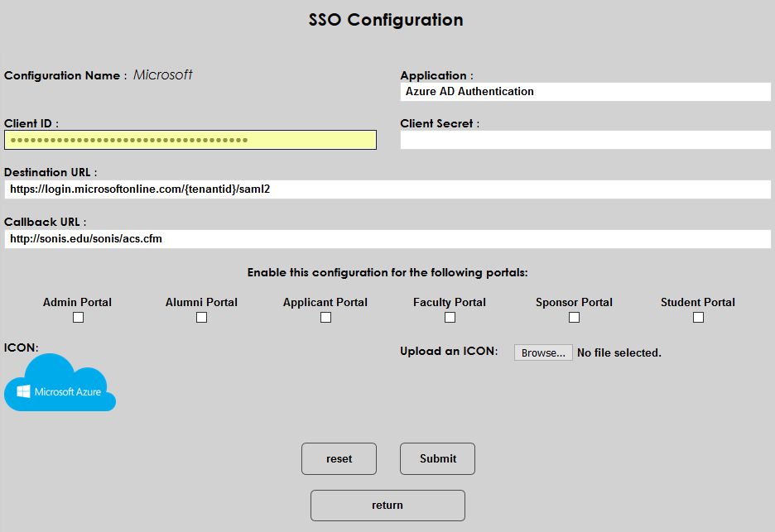Toggle the Sponsor Portal checkbox
Image resolution: width=775 pixels, height=532 pixels.
[574, 317]
